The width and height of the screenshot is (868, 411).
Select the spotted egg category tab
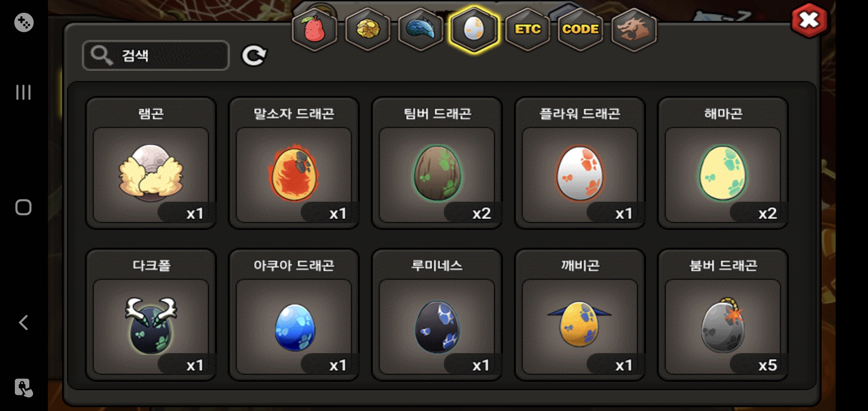point(474,29)
